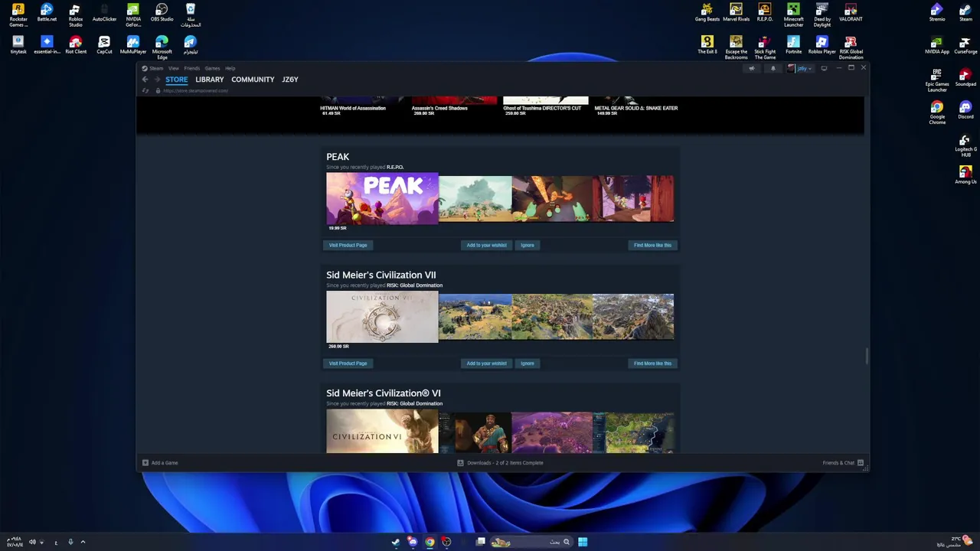Click the Steam page scrollbar thumb
The image size is (980, 551).
pyautogui.click(x=867, y=356)
